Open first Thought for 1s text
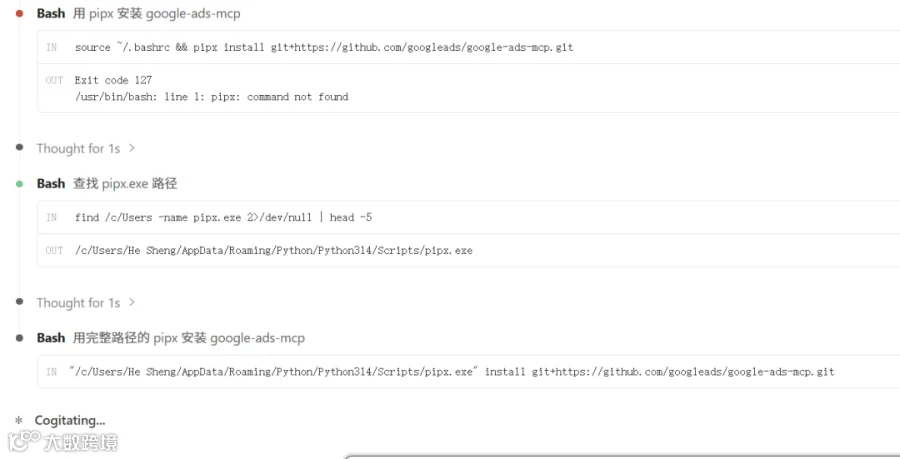900x459 pixels. click(78, 149)
